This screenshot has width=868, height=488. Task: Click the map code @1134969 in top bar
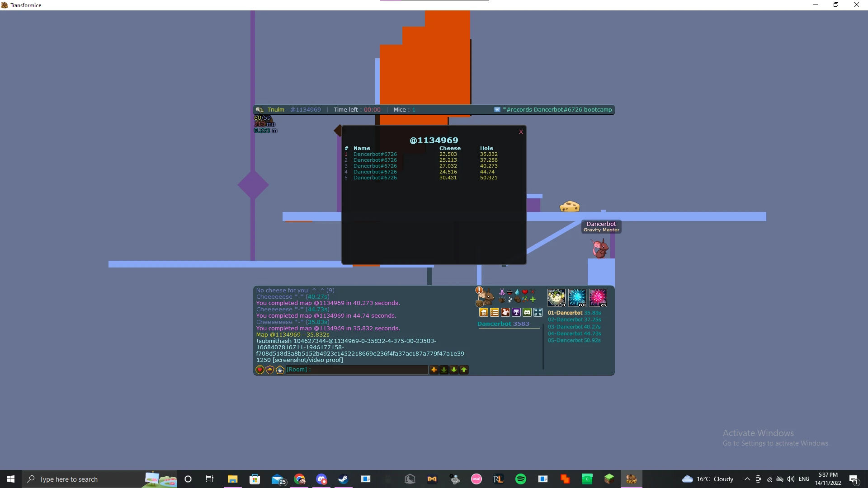click(306, 110)
